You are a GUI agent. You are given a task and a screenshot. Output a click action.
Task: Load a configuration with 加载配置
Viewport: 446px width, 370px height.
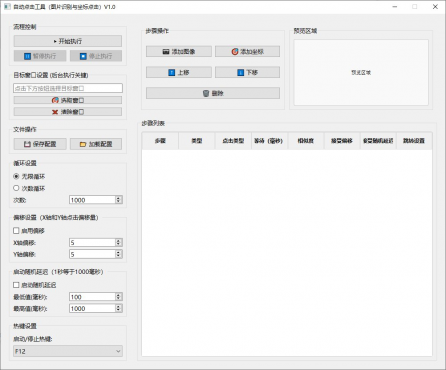[x=96, y=144]
